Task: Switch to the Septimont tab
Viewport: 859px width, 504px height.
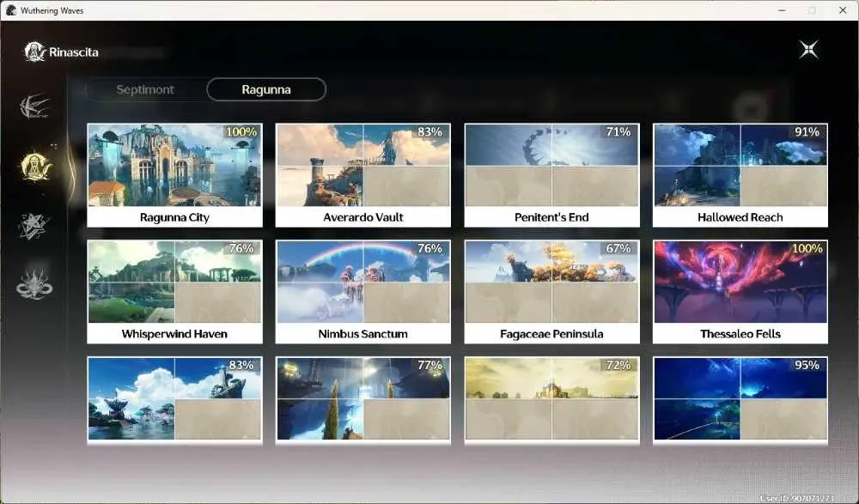Action: click(x=145, y=89)
